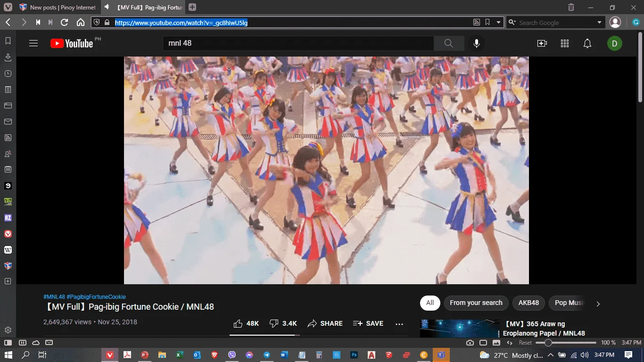This screenshot has height=362, width=644.
Task: Open the closed tabs trash can
Action: coord(571,7)
